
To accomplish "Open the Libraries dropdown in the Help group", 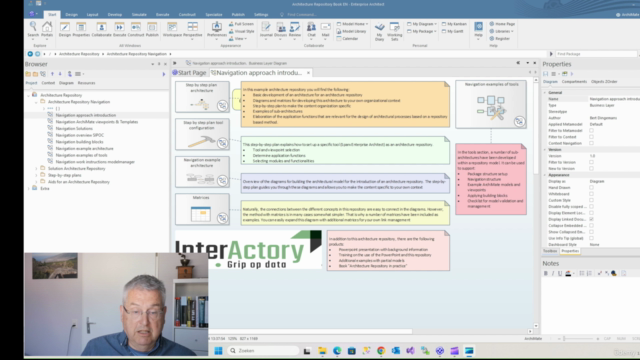I will click(501, 31).
